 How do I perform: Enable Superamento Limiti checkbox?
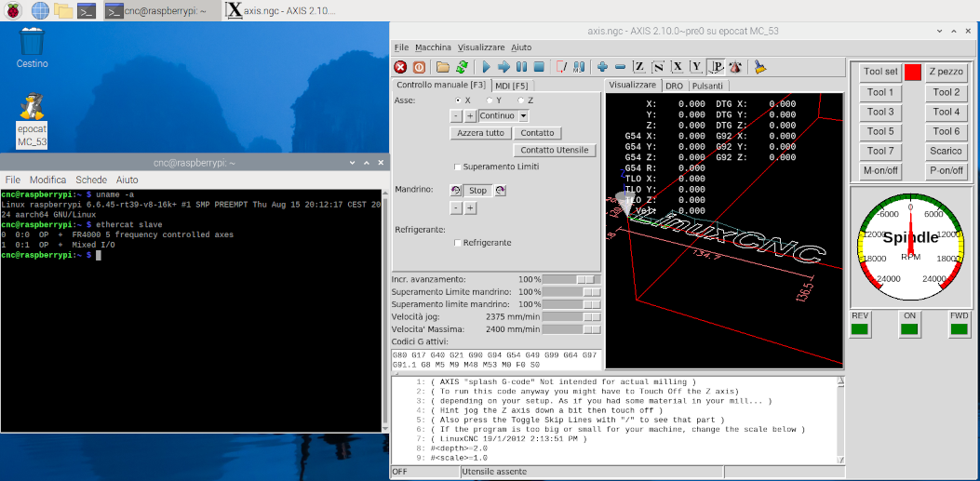(x=458, y=167)
